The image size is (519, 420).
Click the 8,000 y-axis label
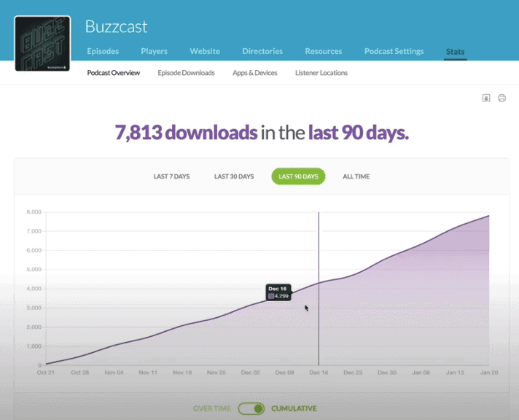(x=34, y=212)
